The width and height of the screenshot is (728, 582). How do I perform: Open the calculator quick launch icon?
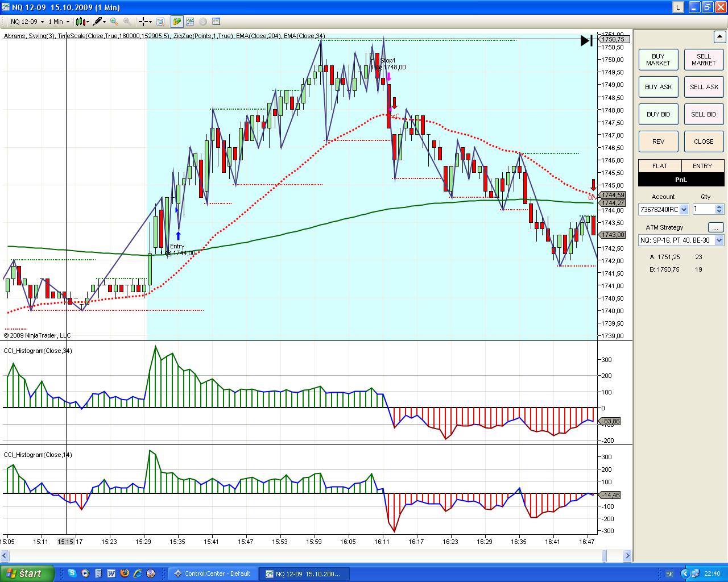(x=98, y=573)
